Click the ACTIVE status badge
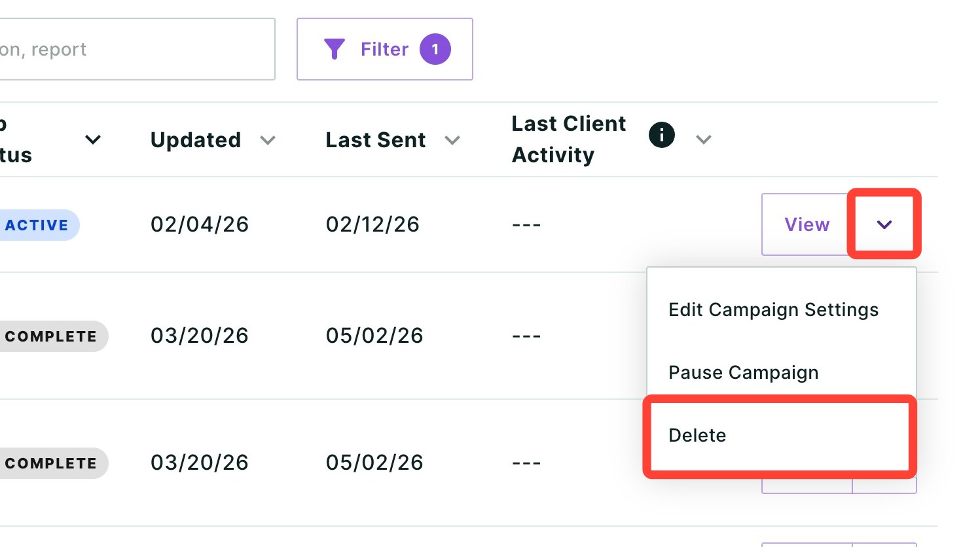Viewport: 980px width, 547px height. [38, 225]
